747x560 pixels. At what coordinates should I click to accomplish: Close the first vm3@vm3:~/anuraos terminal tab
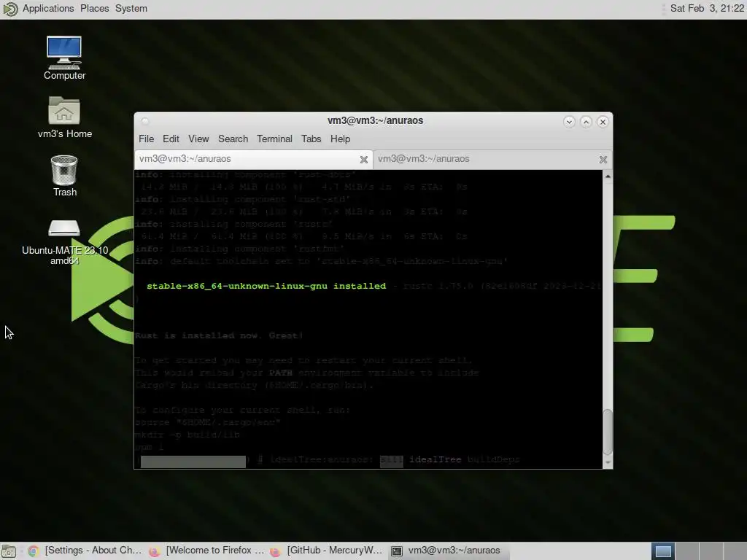tap(364, 160)
